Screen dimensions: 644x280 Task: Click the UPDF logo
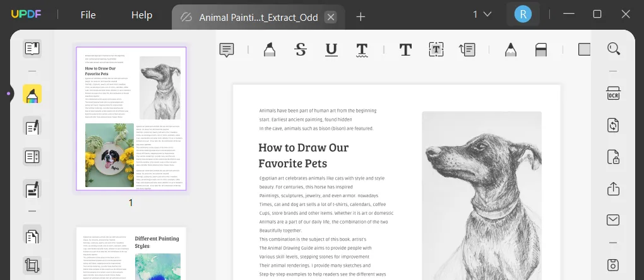coord(25,15)
